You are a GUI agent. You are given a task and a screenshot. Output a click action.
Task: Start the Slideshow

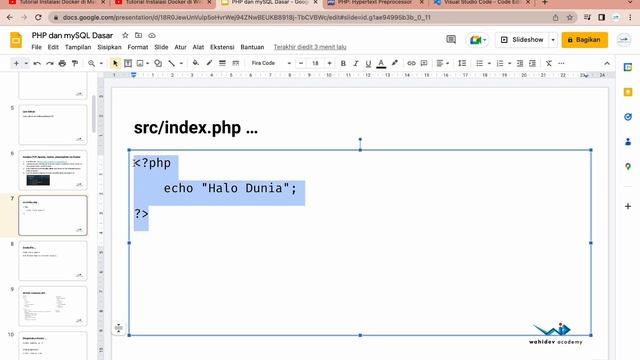coord(522,40)
